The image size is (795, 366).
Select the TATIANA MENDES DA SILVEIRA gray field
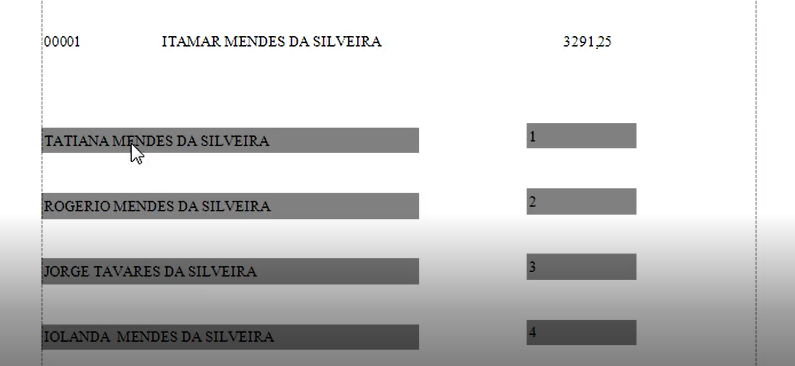[230, 140]
